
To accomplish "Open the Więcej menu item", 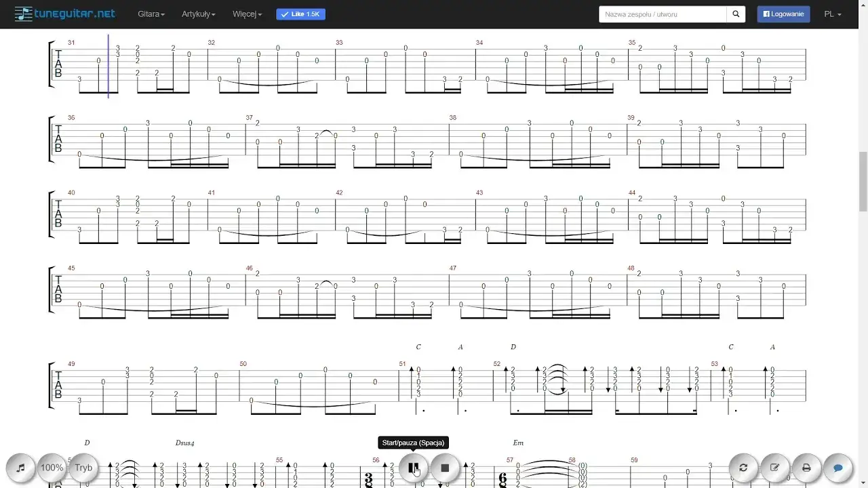I will coord(246,14).
